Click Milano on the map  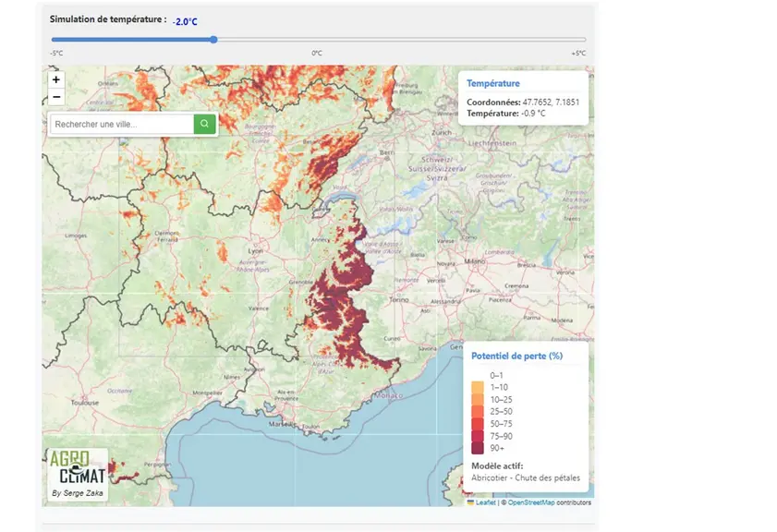coord(474,261)
